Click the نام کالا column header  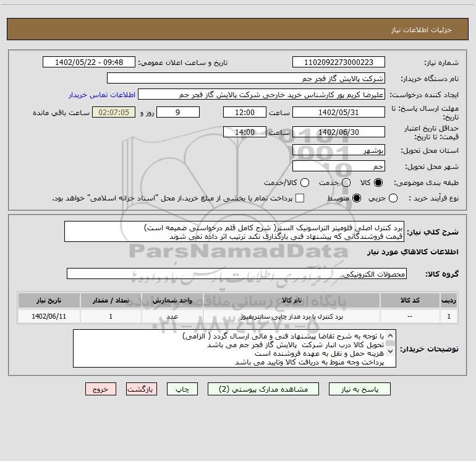click(291, 300)
